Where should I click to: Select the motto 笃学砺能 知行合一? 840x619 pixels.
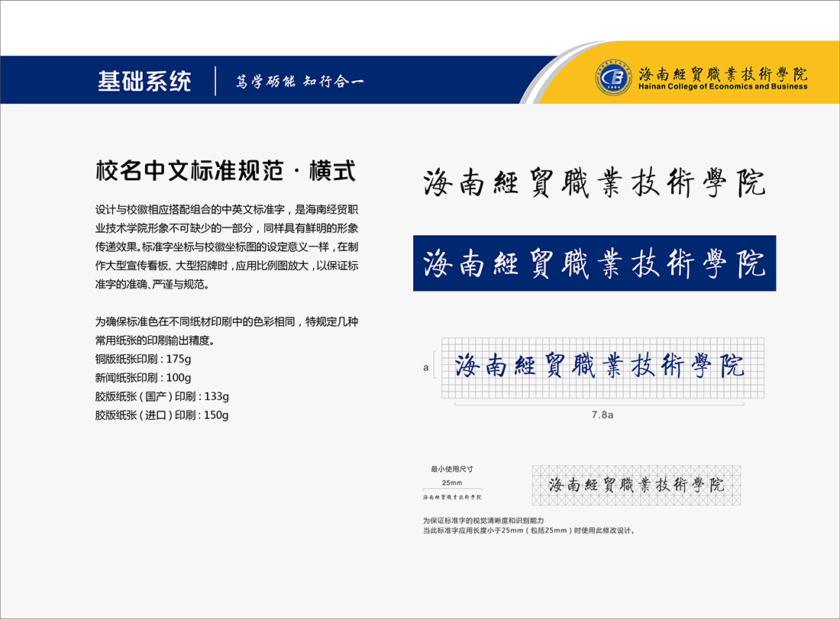(299, 81)
